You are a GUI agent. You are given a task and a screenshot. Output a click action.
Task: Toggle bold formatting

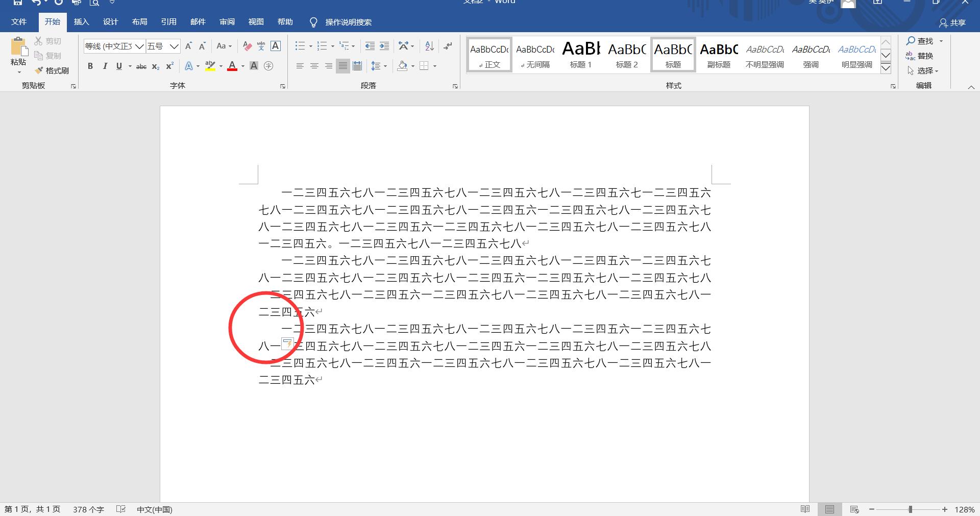click(90, 66)
